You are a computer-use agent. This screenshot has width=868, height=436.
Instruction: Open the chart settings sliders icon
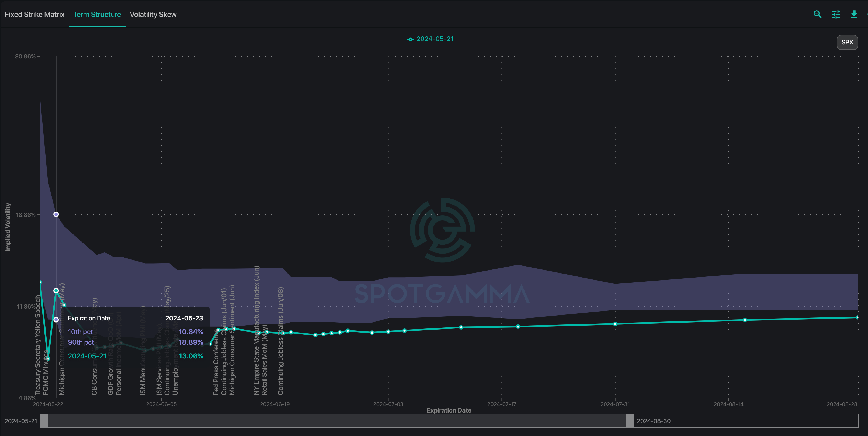836,15
